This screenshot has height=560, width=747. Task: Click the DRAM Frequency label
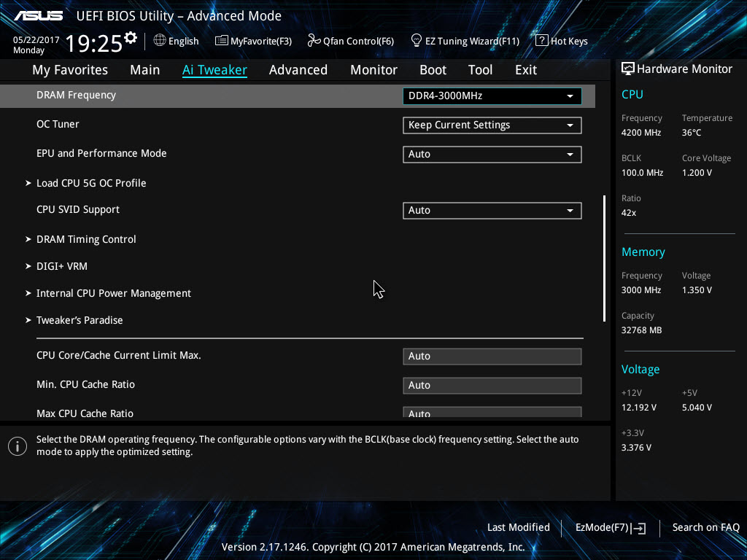(x=76, y=95)
